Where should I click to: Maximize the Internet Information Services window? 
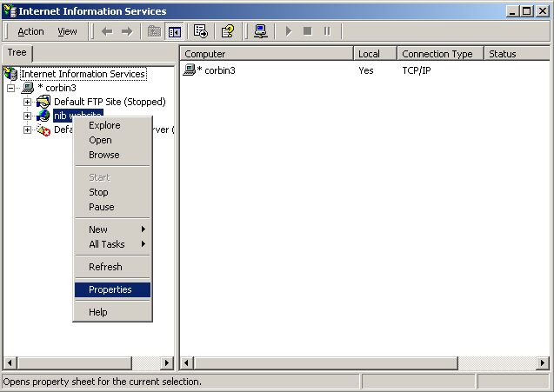click(x=526, y=11)
